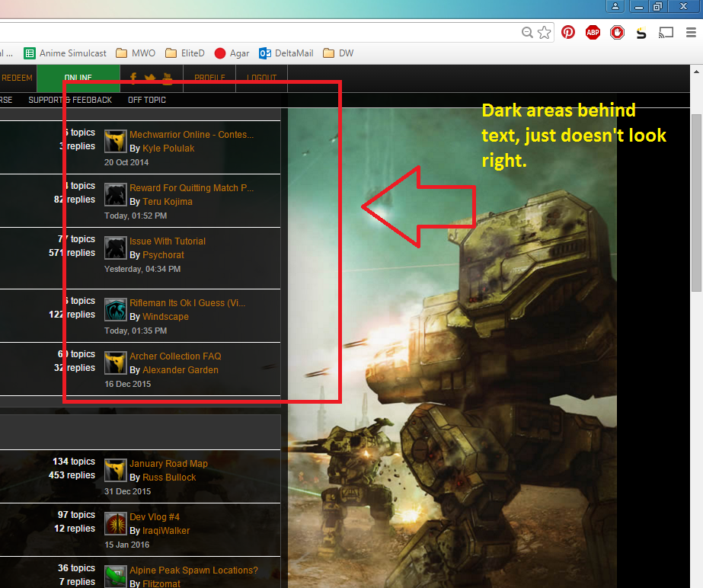Open the January Road Map topic

point(168,464)
